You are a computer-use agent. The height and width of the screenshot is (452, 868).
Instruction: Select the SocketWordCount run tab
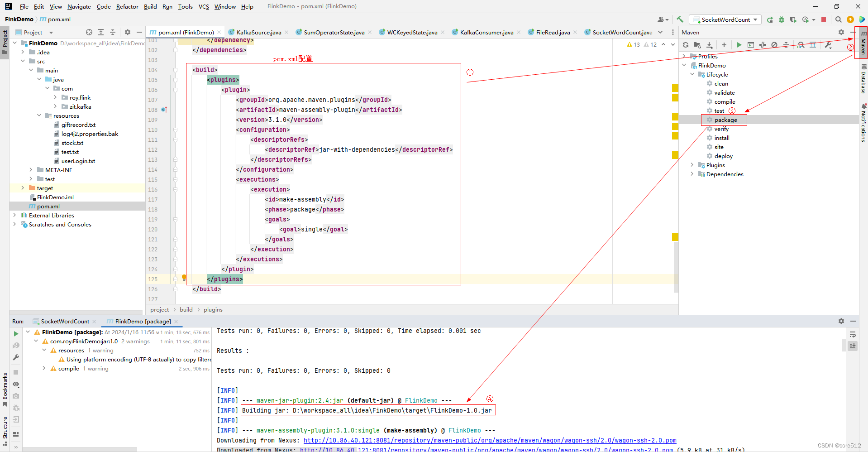coord(65,321)
